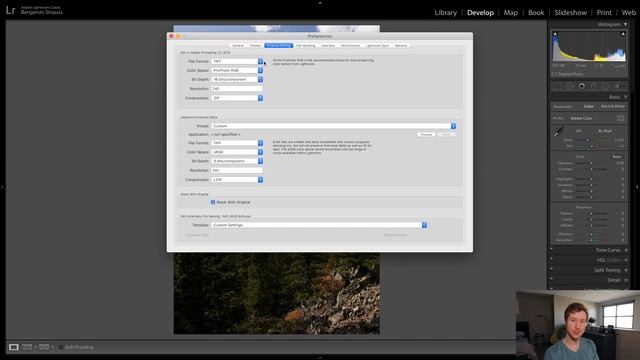The height and width of the screenshot is (360, 640).
Task: Click the histogram graph
Action: 589,47
